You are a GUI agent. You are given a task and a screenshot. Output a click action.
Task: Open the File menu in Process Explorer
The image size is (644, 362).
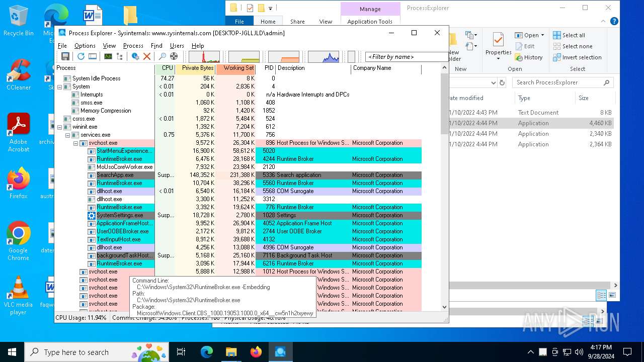coord(62,45)
